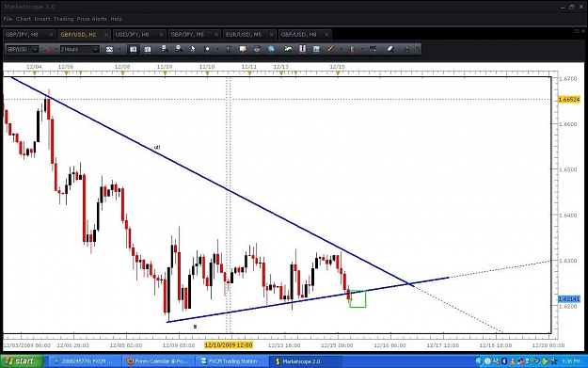Image resolution: width=588 pixels, height=368 pixels.
Task: Click the blue star icon in system tray
Action: [x=553, y=361]
